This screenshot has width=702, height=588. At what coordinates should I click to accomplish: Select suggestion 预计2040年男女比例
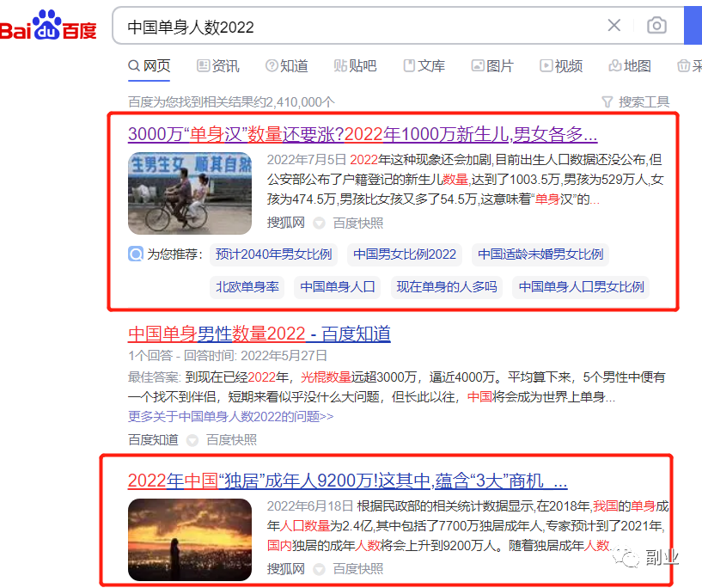[x=273, y=254]
